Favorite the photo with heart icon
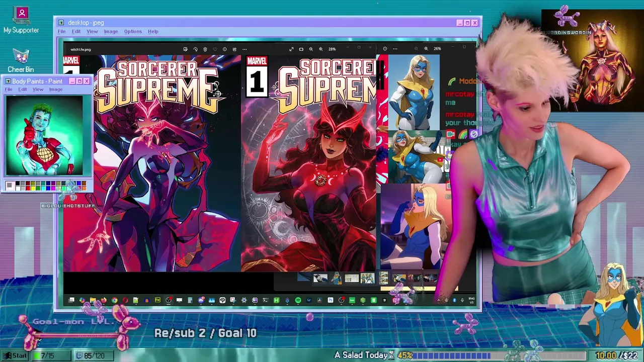 click(215, 49)
